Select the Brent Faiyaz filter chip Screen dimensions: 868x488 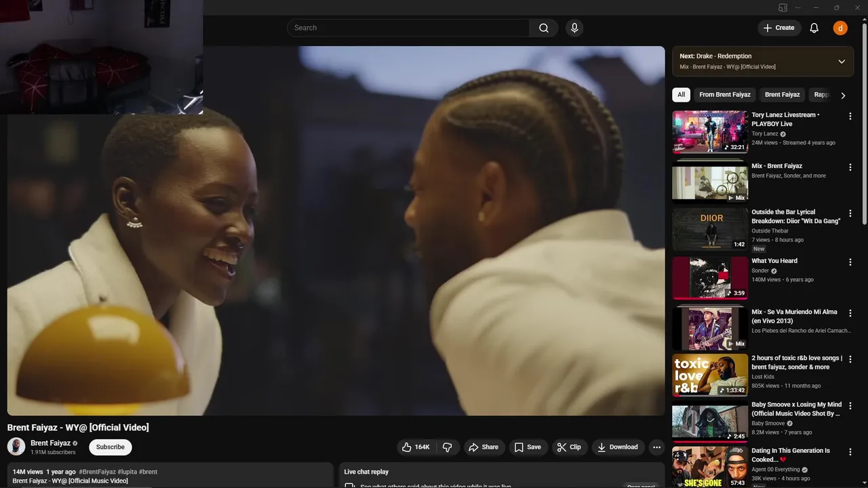pos(782,94)
